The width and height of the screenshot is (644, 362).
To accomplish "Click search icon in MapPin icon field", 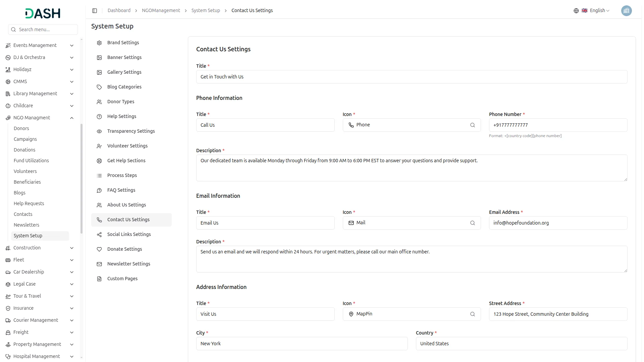I will (x=472, y=314).
